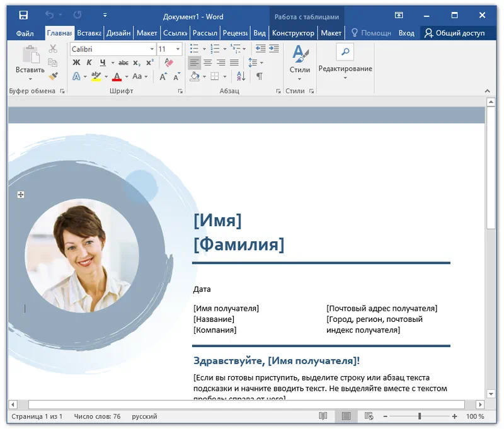Sort text with the sort А-Я icon

point(241,76)
